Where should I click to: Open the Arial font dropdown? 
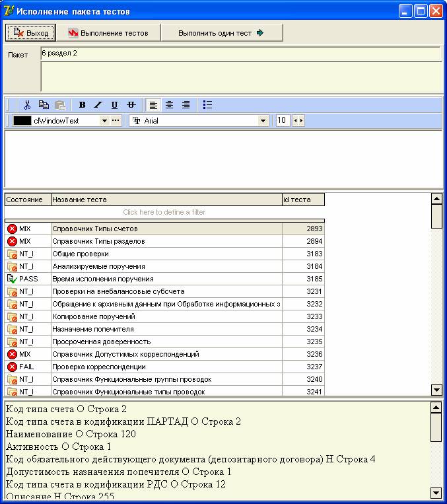[263, 121]
